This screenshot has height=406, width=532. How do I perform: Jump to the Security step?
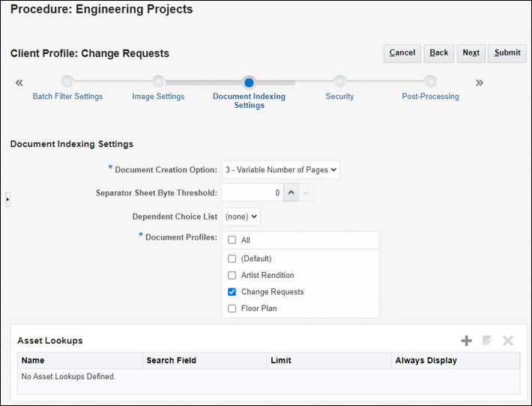(x=339, y=82)
